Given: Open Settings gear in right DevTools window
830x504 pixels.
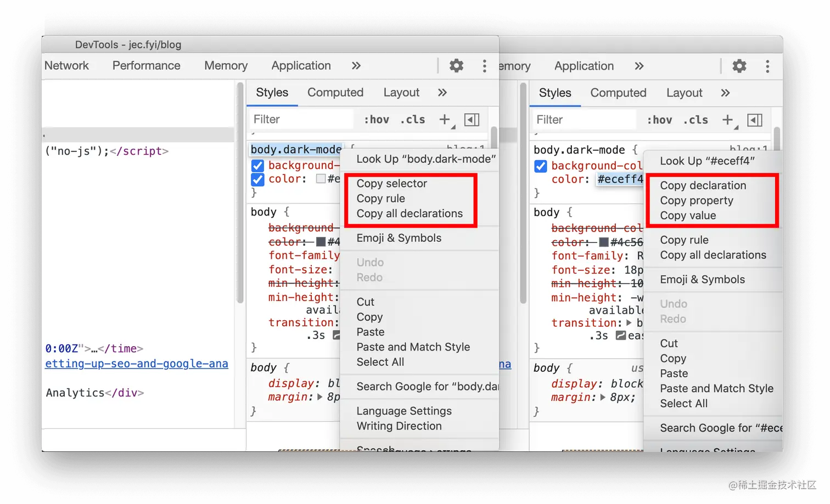Looking at the screenshot, I should pos(739,66).
